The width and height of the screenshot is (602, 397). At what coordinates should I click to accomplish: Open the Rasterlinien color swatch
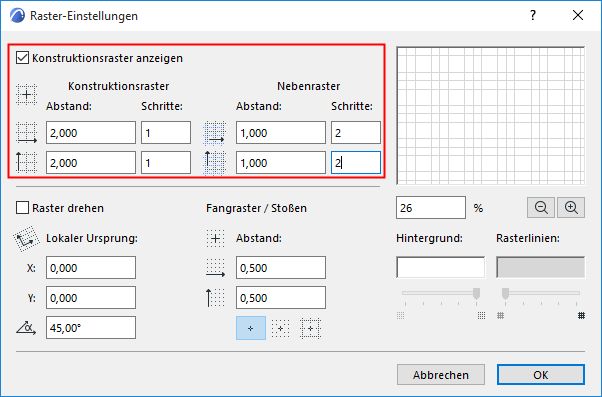coord(541,267)
